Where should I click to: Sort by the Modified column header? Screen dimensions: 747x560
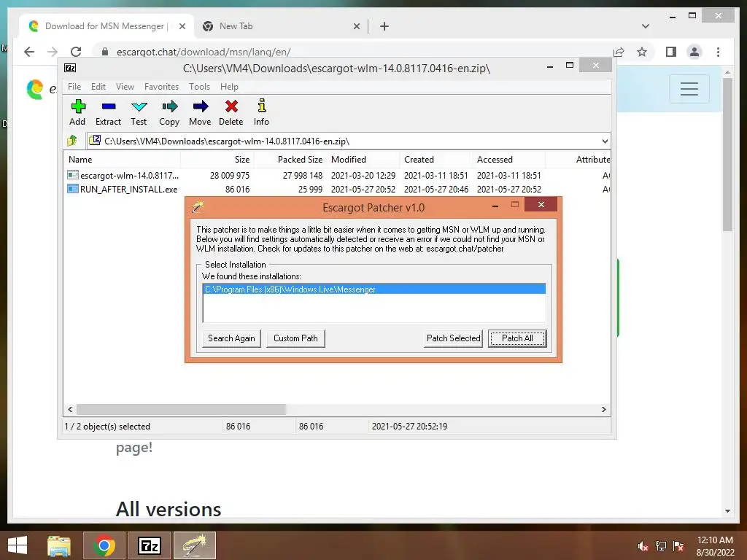(363, 160)
